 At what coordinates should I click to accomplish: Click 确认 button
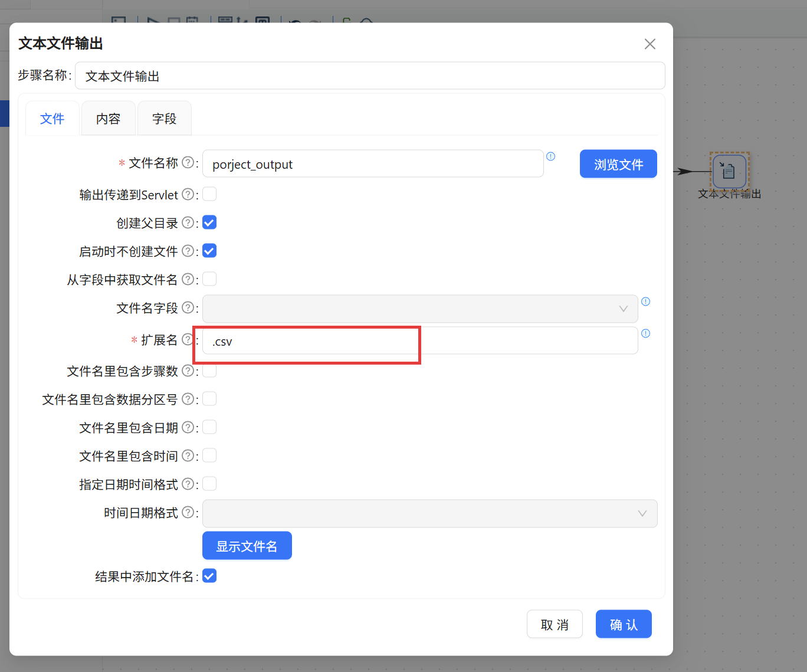click(x=624, y=624)
